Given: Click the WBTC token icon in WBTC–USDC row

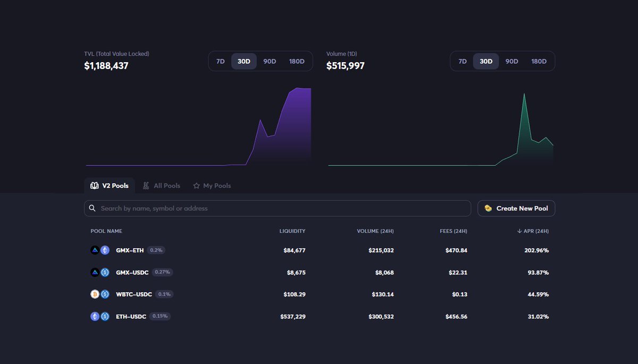Looking at the screenshot, I should [95, 294].
